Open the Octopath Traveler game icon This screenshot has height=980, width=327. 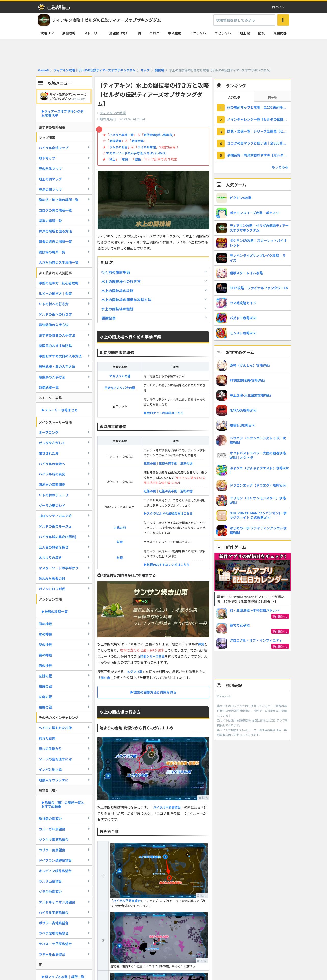point(222,455)
